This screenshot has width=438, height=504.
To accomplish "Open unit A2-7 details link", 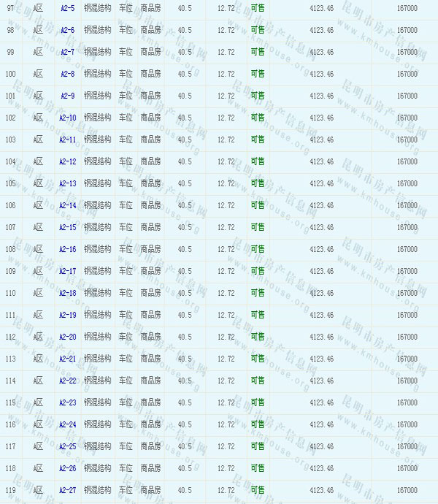I will tap(67, 52).
